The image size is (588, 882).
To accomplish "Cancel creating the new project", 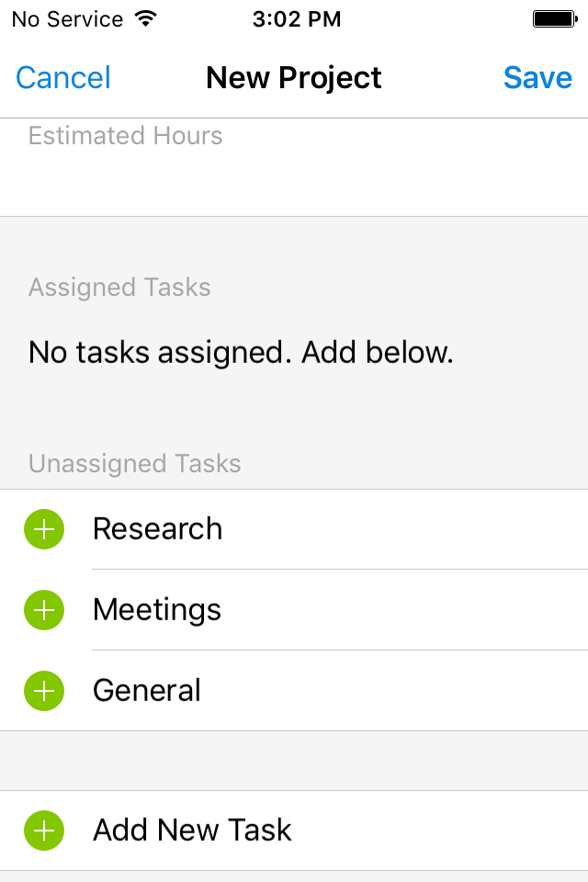I will [62, 78].
